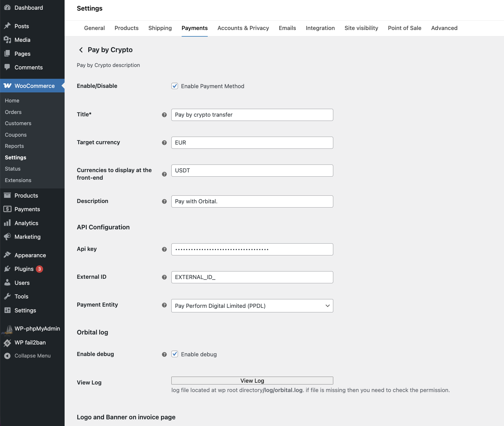This screenshot has height=426, width=504.
Task: Switch to the Products settings tab
Action: click(126, 28)
